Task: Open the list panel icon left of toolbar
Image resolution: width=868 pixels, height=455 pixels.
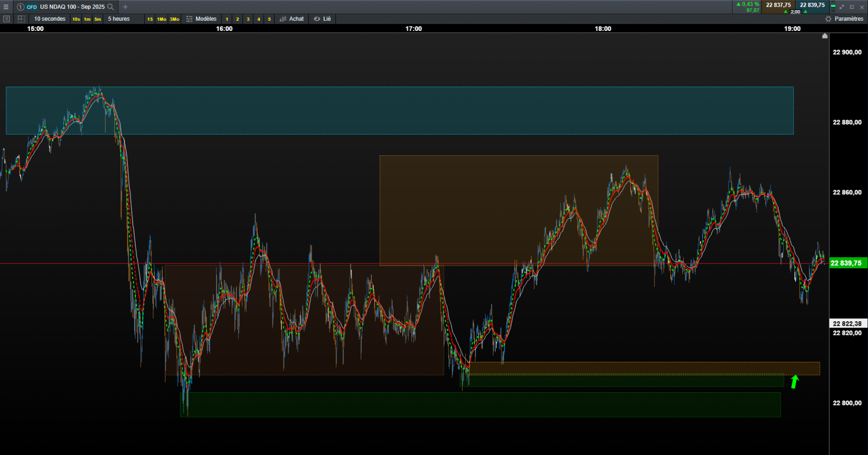Action: point(6,19)
